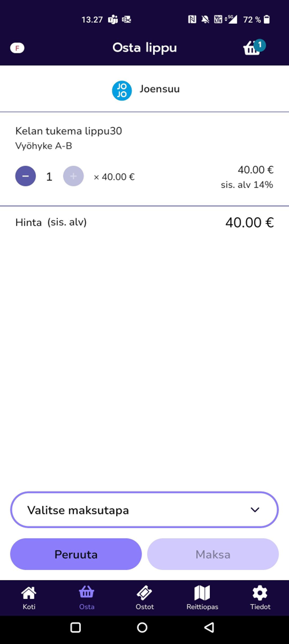The height and width of the screenshot is (644, 289).
Task: Increase ticket quantity with plus button
Action: 73,176
